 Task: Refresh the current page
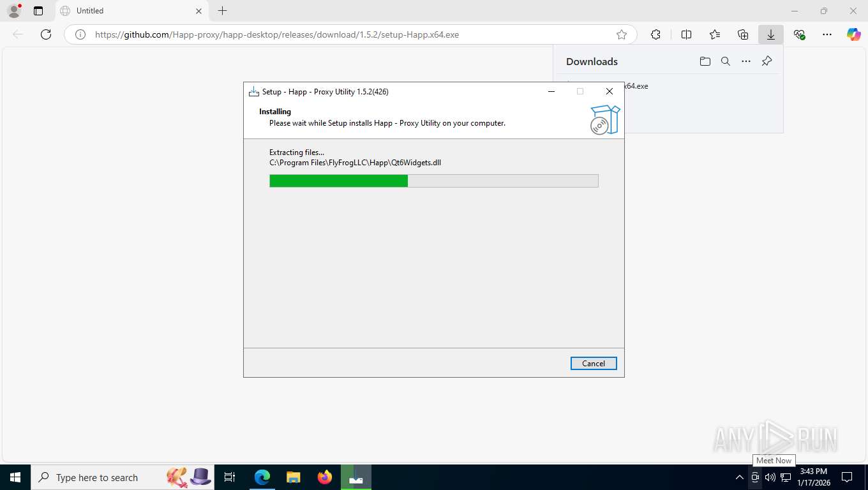(46, 34)
